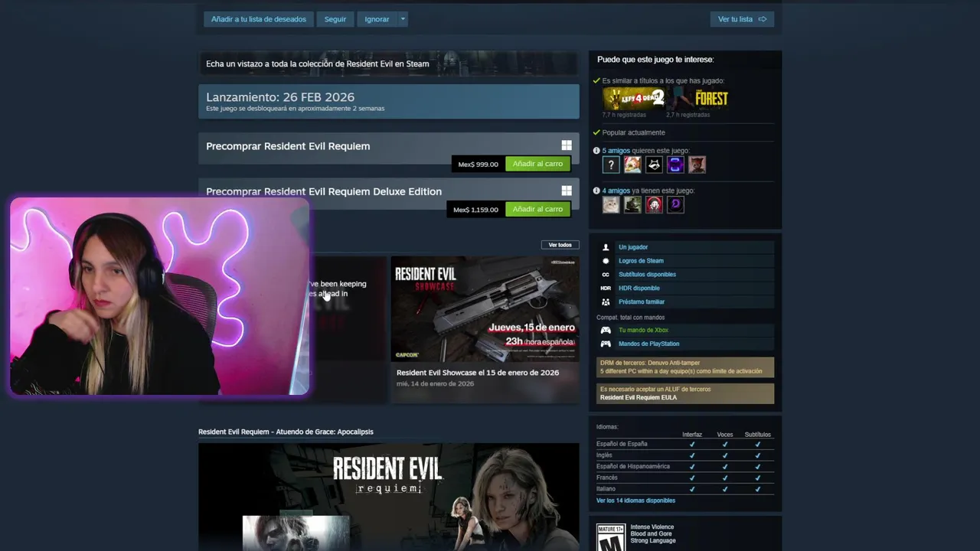Open the red masked friend avatar among owners
The height and width of the screenshot is (551, 980).
pyautogui.click(x=654, y=204)
